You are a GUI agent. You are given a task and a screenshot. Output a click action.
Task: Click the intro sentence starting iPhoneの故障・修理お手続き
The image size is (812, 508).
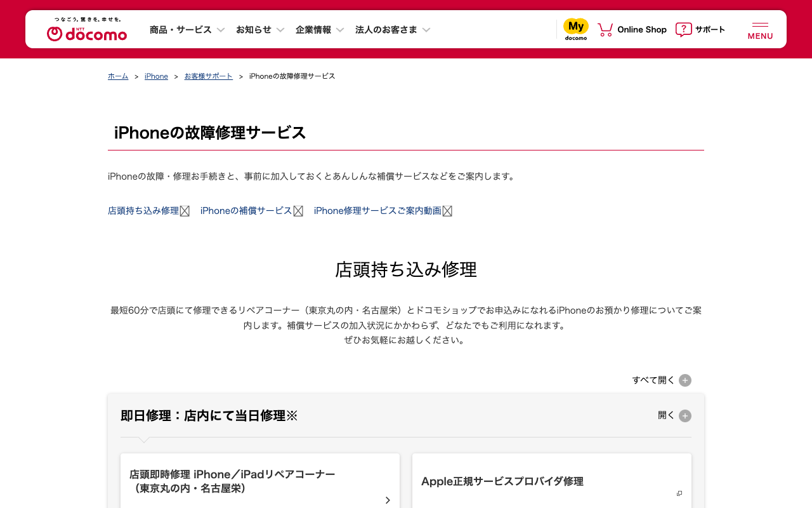(313, 176)
